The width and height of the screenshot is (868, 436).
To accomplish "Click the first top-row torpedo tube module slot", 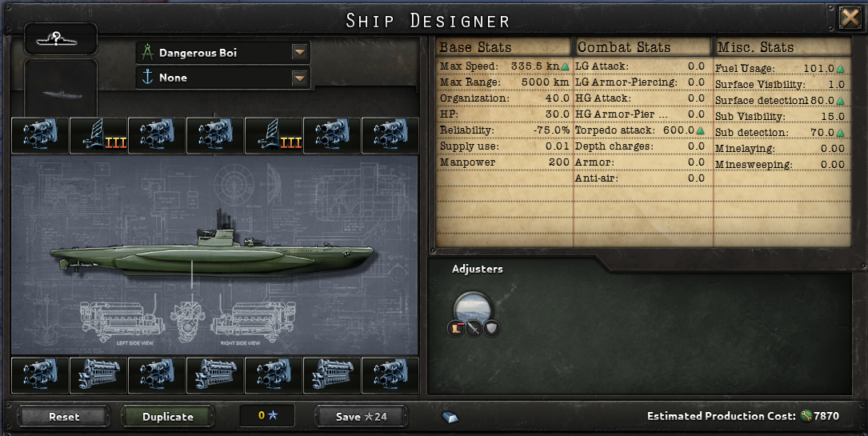I will click(40, 135).
